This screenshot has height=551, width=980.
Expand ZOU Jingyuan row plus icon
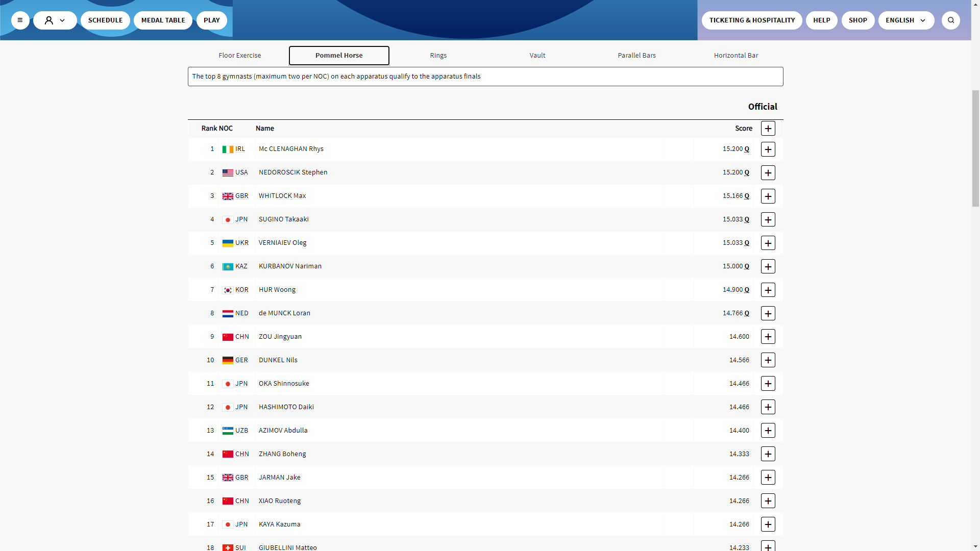768,337
